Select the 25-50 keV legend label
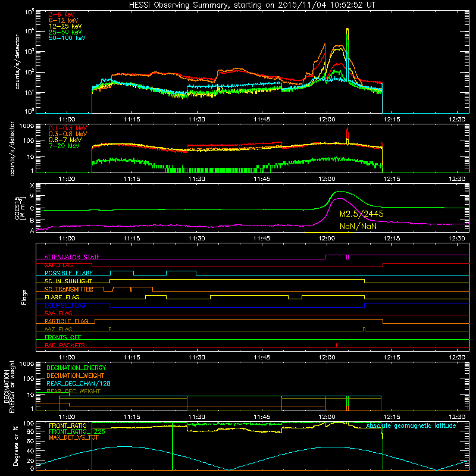The width and height of the screenshot is (476, 476). tap(65, 32)
